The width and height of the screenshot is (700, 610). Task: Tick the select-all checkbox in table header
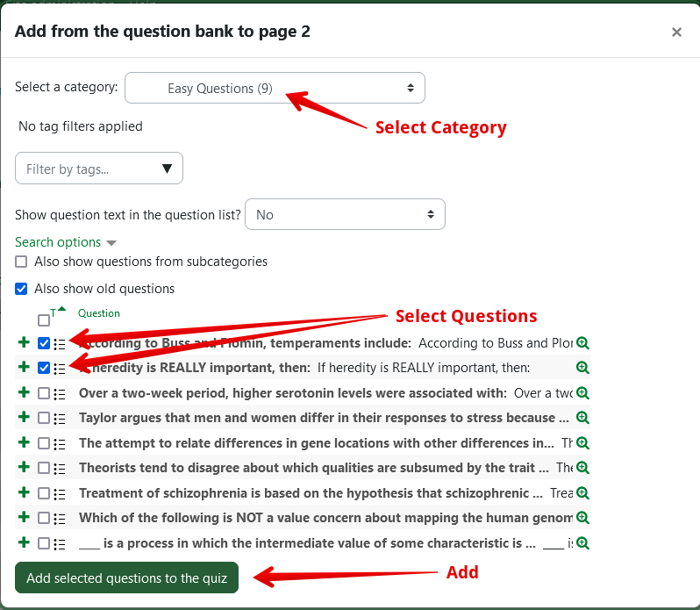pos(44,320)
